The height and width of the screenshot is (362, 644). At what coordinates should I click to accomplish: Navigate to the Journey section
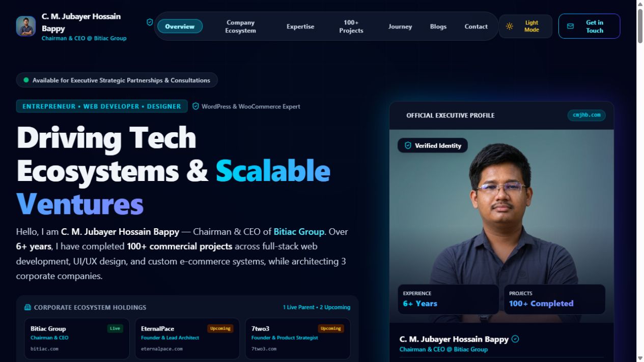(x=400, y=26)
